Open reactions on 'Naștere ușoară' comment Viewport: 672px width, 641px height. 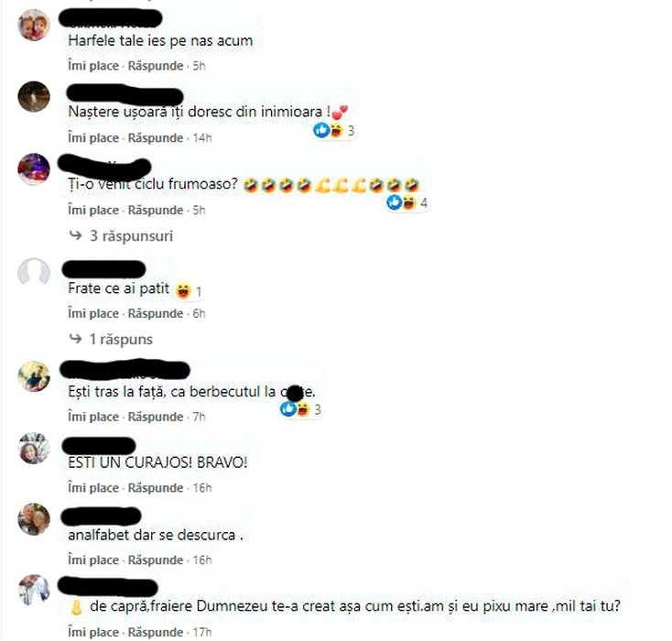[x=333, y=130]
